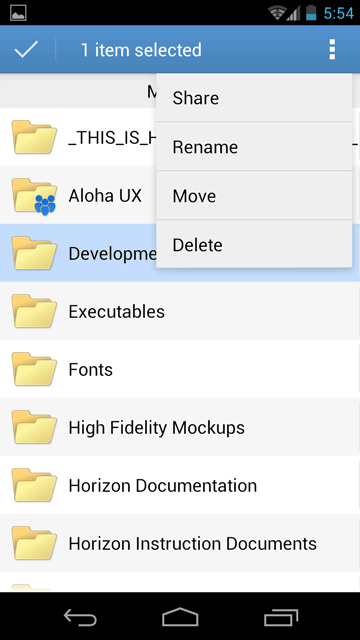Choose Move from the popup menu
This screenshot has height=640, width=360.
tap(254, 196)
